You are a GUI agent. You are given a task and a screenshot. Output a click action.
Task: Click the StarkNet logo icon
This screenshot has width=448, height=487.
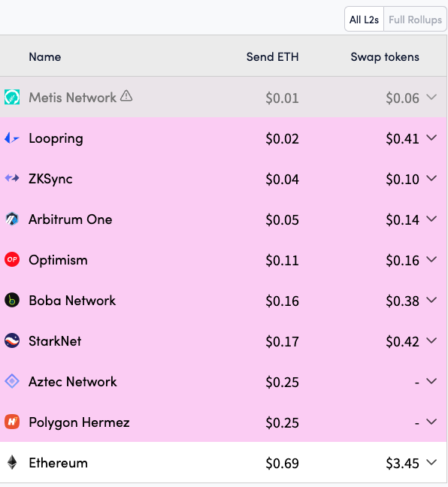pyautogui.click(x=12, y=340)
